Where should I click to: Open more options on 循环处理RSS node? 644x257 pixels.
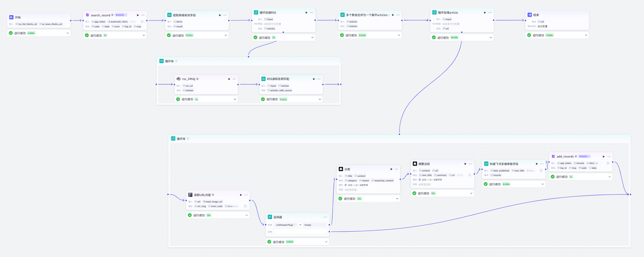click(x=311, y=12)
